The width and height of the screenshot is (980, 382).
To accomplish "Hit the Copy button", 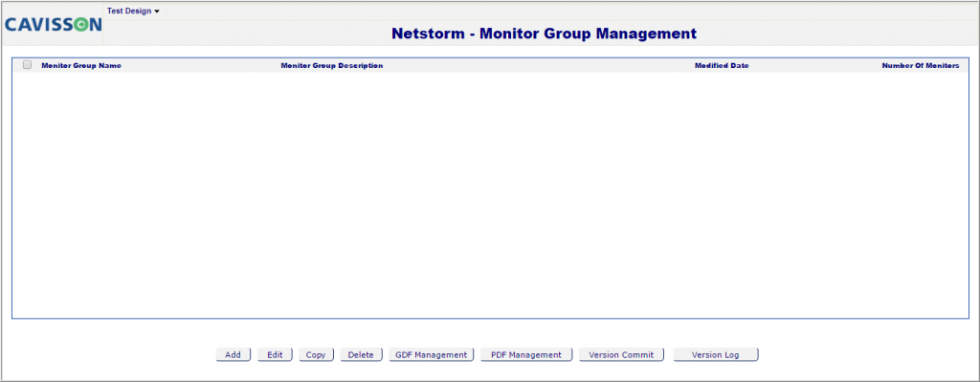I will [316, 354].
